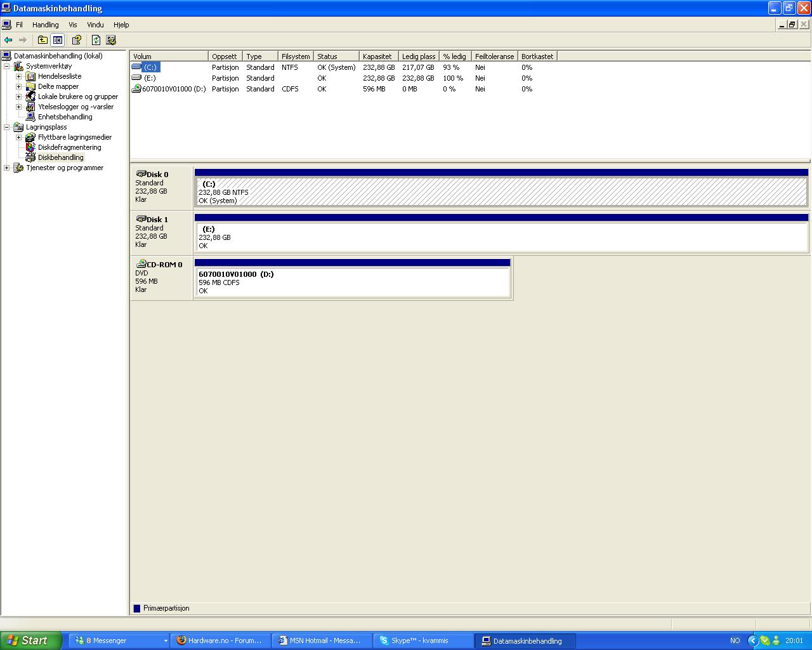Image resolution: width=812 pixels, height=650 pixels.
Task: Click the CD-ROM 0 drive icon
Action: point(141,263)
